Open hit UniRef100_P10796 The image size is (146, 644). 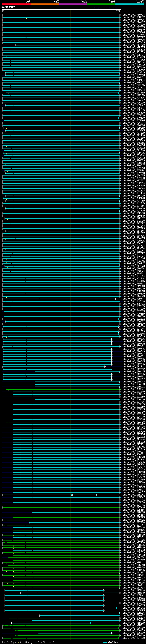[134, 20]
